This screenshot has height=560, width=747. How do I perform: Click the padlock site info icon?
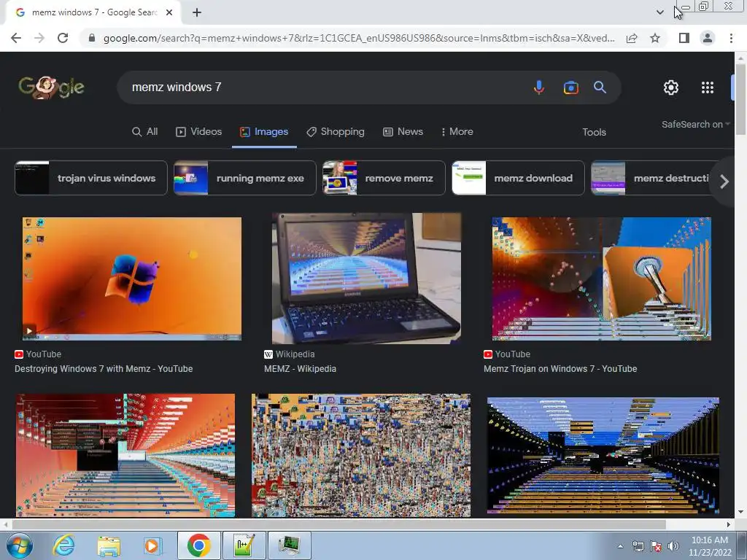91,38
